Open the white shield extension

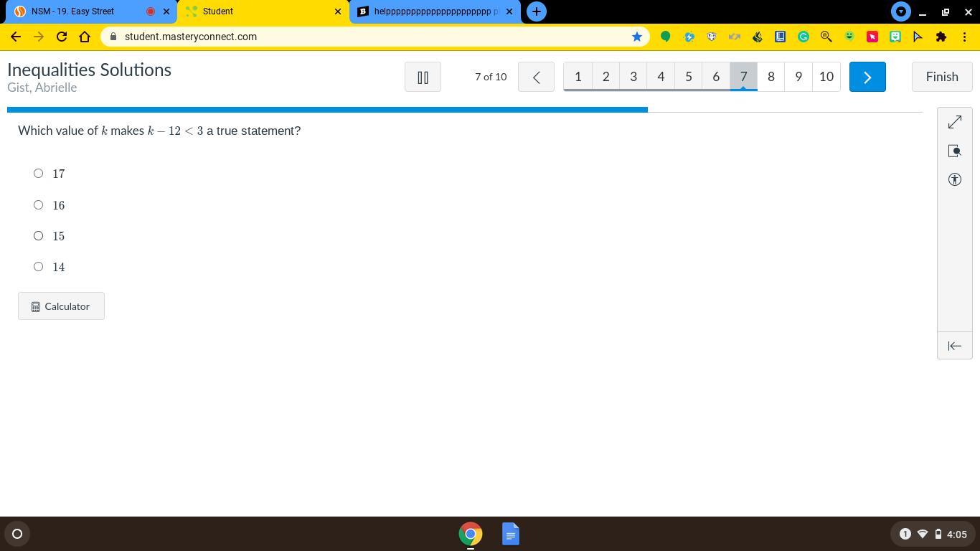[712, 37]
